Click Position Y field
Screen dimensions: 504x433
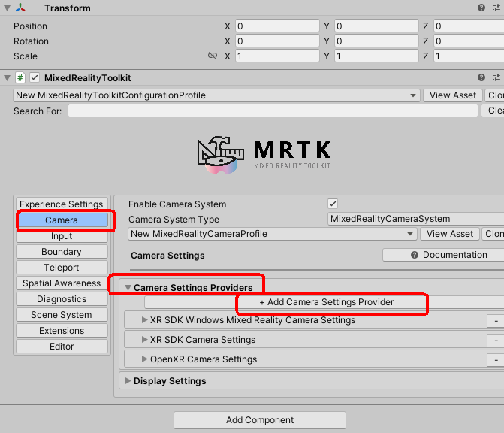(376, 26)
